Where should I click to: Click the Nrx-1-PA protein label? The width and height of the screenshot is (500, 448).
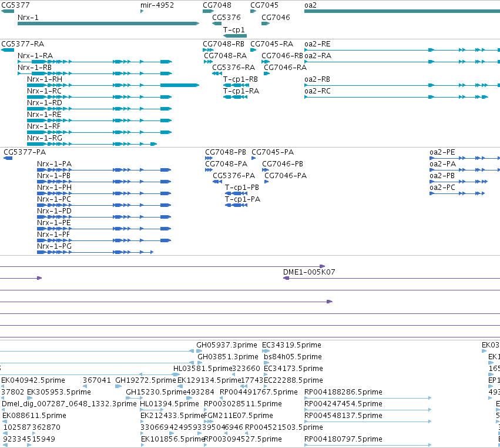pos(55,164)
